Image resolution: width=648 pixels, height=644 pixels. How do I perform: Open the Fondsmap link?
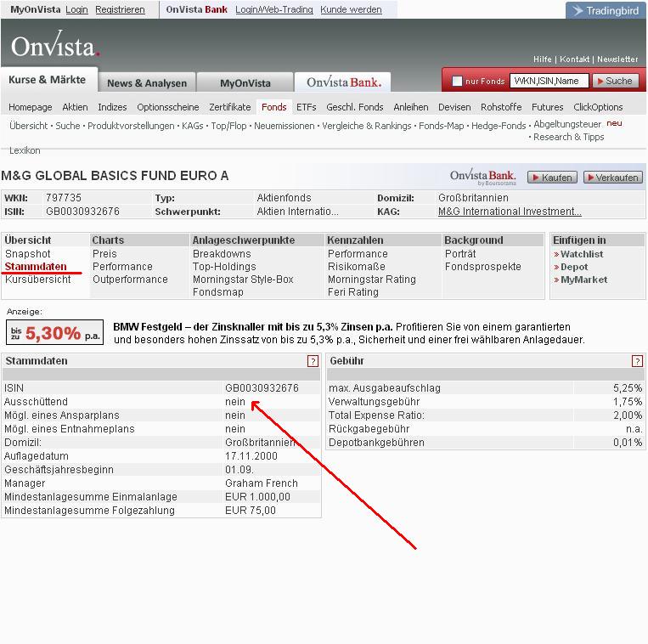point(217,292)
